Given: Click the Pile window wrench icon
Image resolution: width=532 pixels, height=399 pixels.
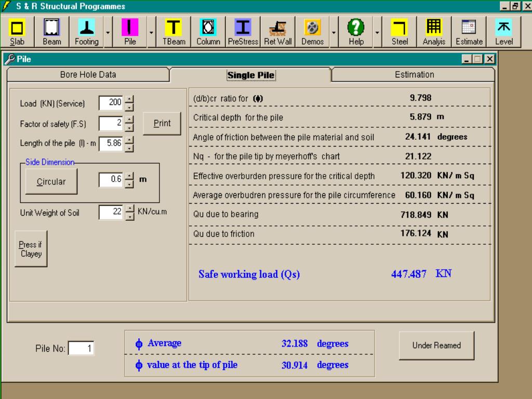Looking at the screenshot, I should (9, 59).
